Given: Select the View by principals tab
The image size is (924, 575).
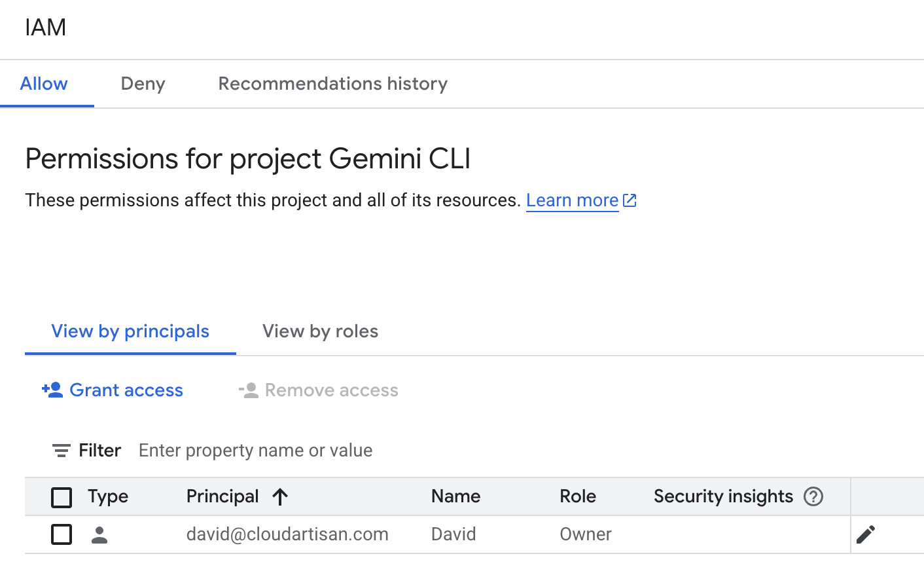Looking at the screenshot, I should point(130,331).
